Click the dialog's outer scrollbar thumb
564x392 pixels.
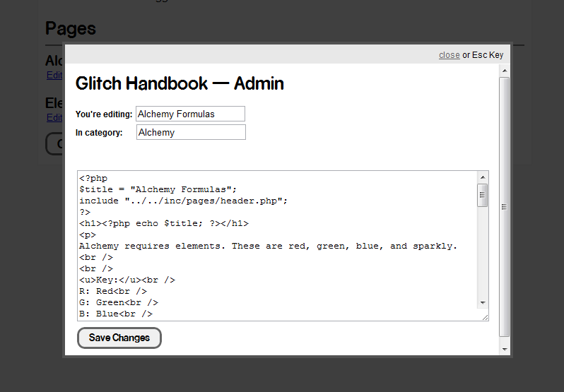505,206
